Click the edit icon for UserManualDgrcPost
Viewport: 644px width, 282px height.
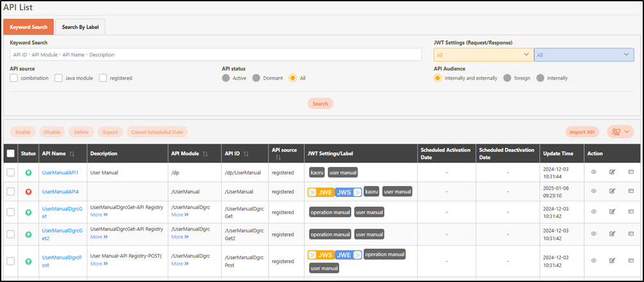612,260
